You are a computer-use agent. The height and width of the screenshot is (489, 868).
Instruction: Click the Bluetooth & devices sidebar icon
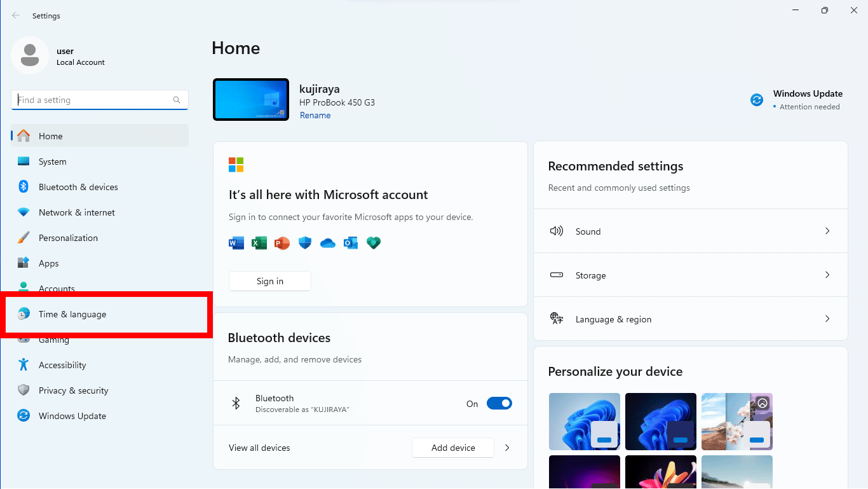(x=24, y=187)
